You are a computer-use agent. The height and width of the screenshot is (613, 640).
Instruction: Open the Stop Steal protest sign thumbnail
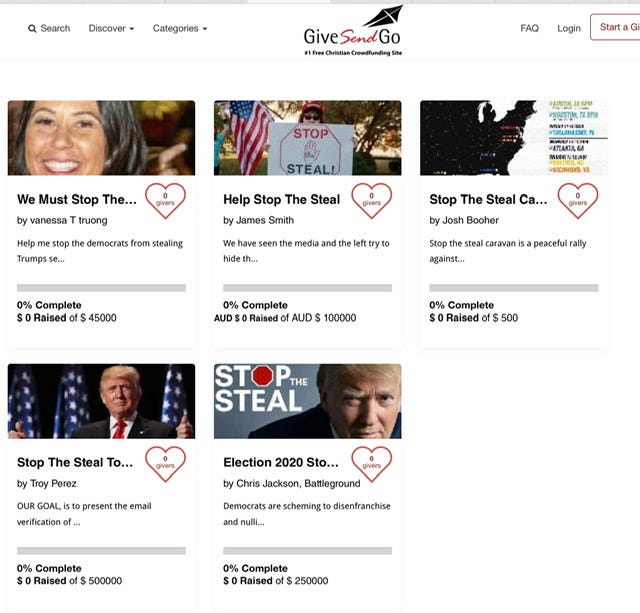pos(307,138)
